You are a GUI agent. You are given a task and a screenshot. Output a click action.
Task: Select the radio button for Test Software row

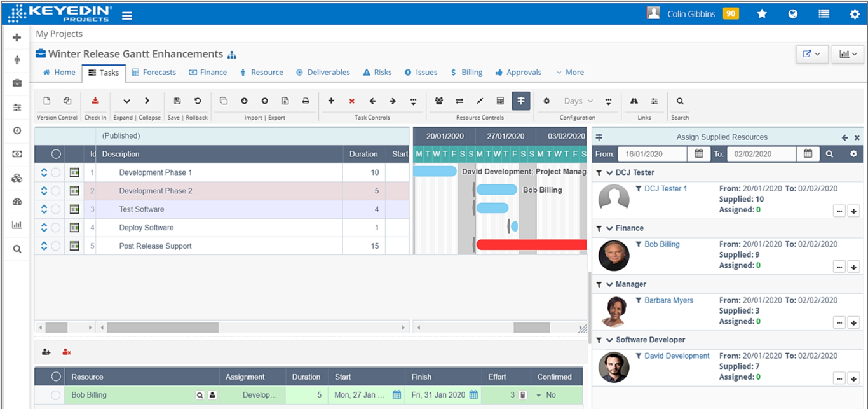coord(56,209)
